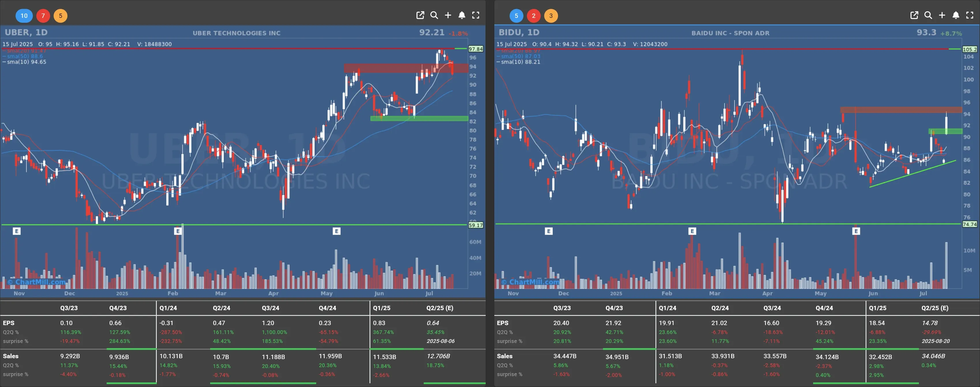Click UBER estimated sales 12.706B
The width and height of the screenshot is (980, 387).
click(x=438, y=356)
